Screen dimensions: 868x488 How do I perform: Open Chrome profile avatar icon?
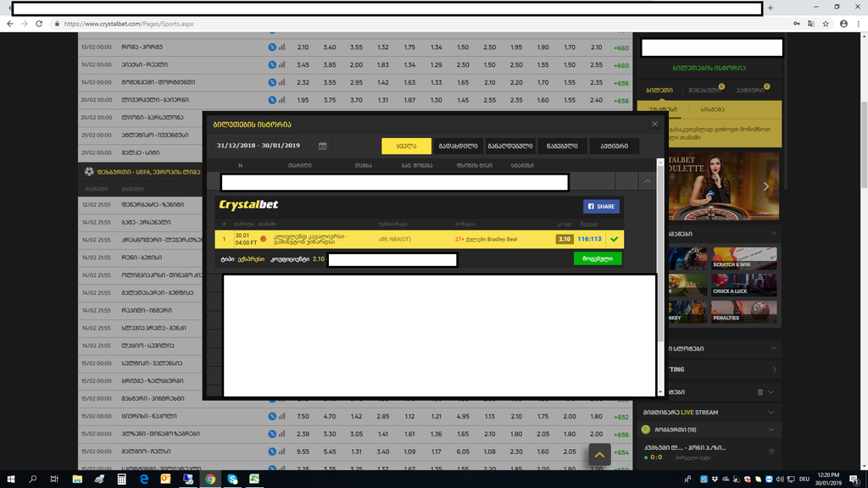[843, 24]
